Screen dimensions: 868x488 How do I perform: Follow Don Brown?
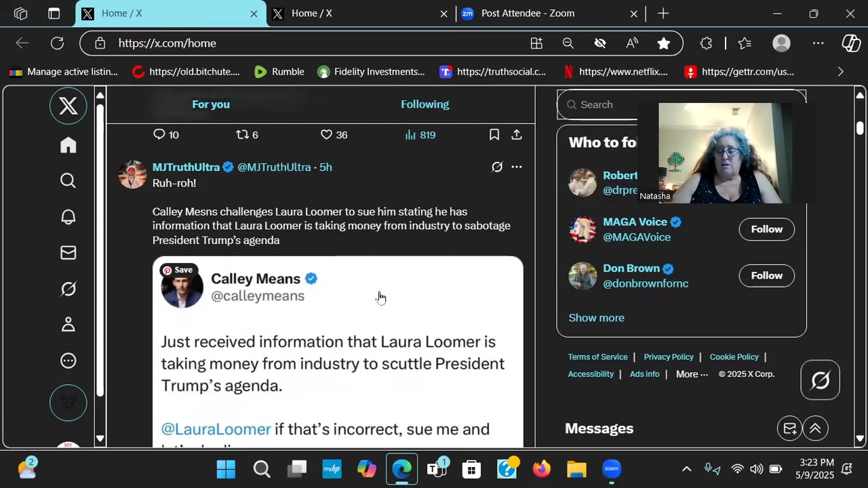point(767,276)
